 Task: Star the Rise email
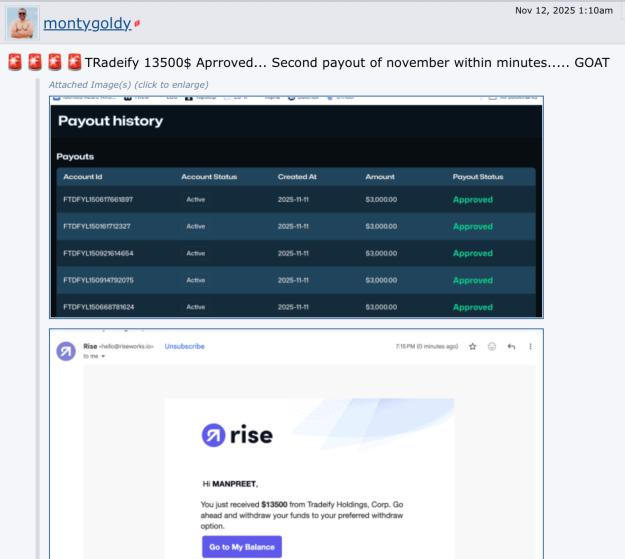(473, 346)
